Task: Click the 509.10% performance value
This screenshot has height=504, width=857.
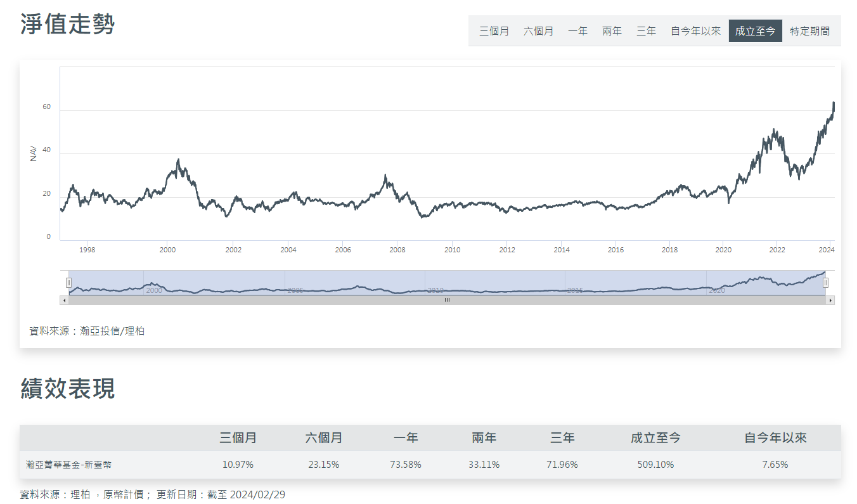Action: [655, 465]
